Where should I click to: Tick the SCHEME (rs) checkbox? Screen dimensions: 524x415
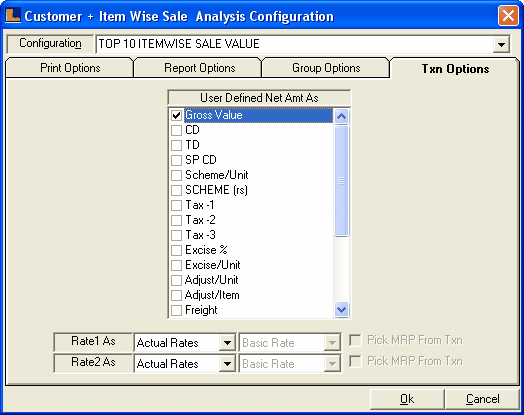(x=176, y=191)
